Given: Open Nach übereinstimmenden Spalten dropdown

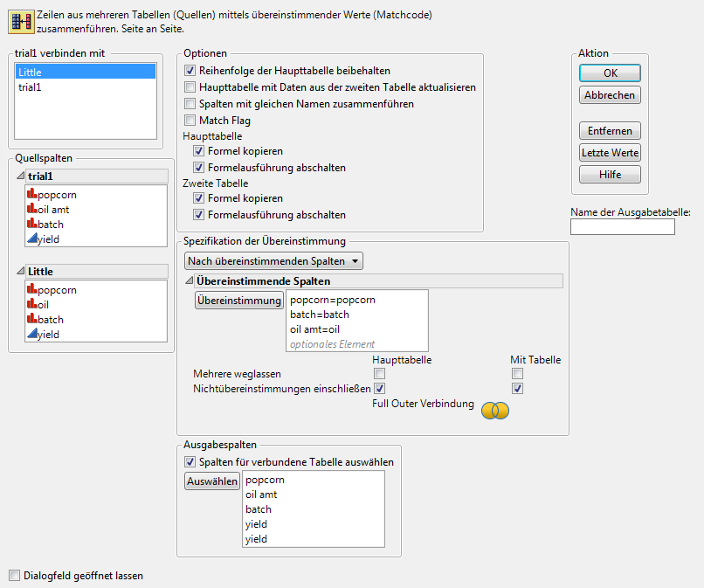Looking at the screenshot, I should (x=274, y=260).
